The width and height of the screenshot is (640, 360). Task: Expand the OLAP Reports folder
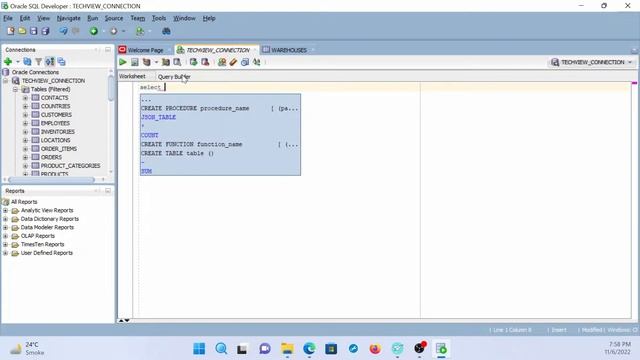pyautogui.click(x=6, y=236)
